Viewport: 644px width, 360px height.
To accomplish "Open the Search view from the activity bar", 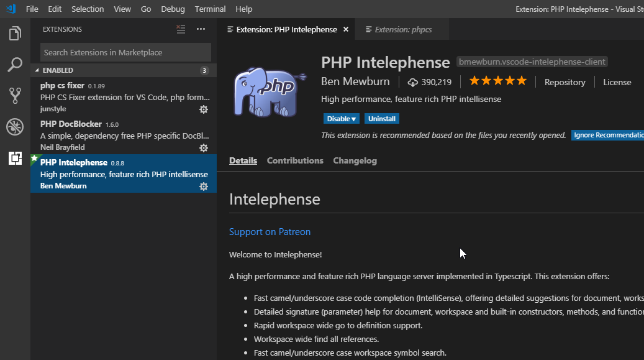I will (15, 64).
